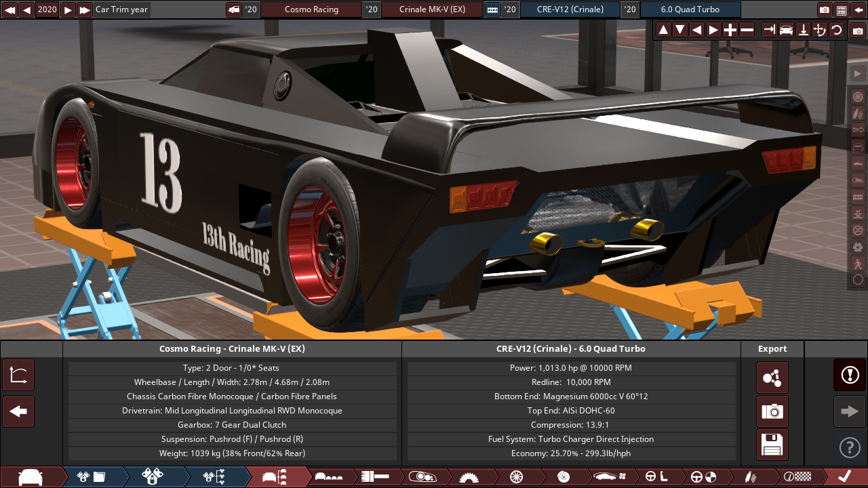Click the top-down view arrow icon
This screenshot has width=868, height=488.
tap(803, 30)
